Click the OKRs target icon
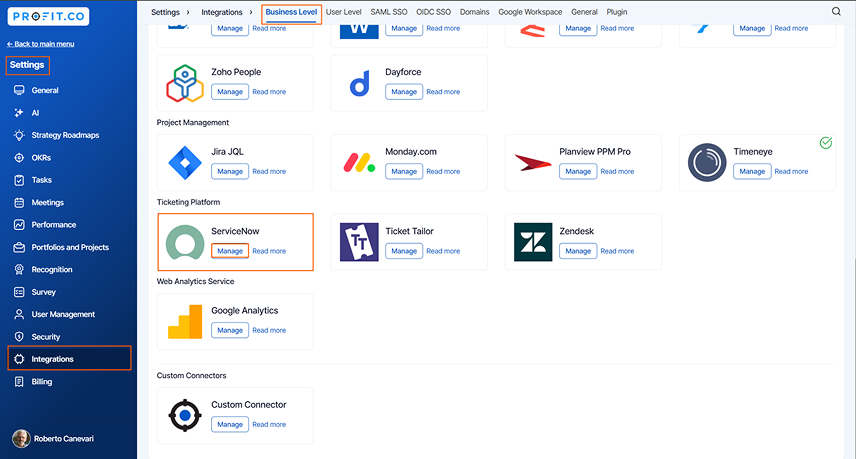This screenshot has width=856, height=459. pos(19,158)
